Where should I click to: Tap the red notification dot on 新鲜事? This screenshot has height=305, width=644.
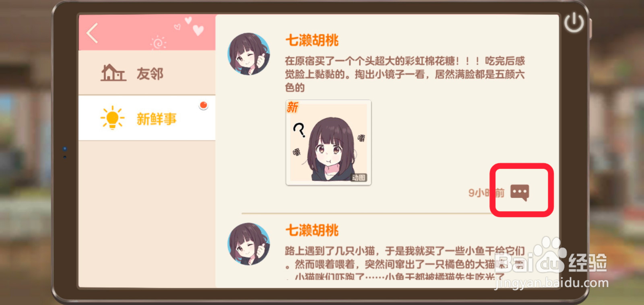tap(204, 106)
